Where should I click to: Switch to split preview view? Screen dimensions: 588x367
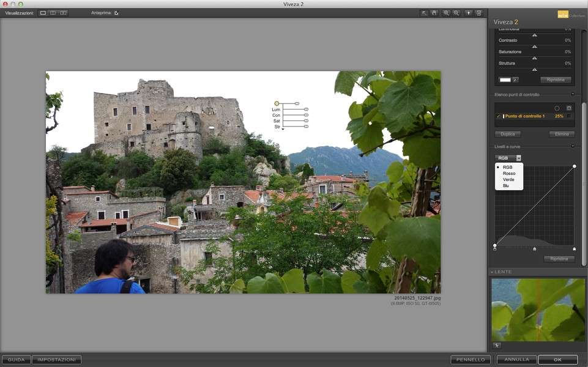53,13
